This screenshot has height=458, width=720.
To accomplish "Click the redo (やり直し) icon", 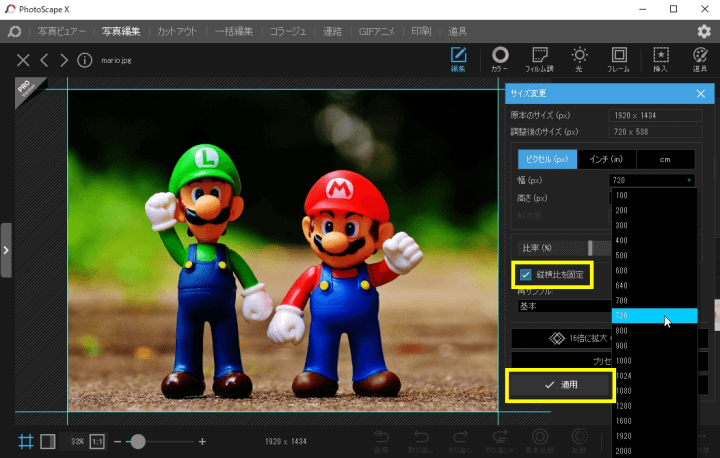I will 460,441.
